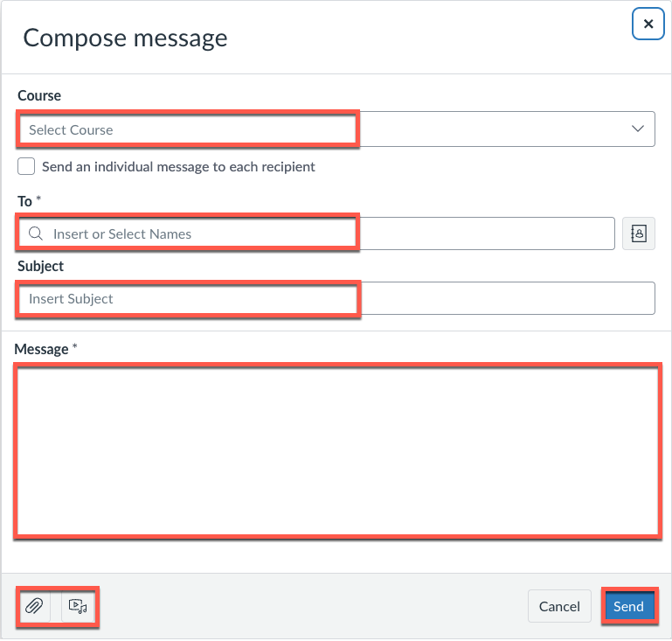672x641 pixels.
Task: Enable the individual message checkbox
Action: (27, 166)
